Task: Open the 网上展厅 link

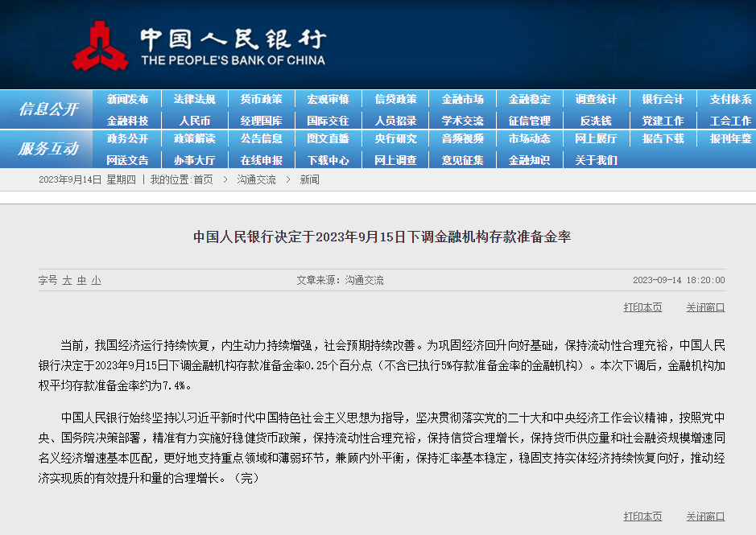Action: (x=596, y=139)
